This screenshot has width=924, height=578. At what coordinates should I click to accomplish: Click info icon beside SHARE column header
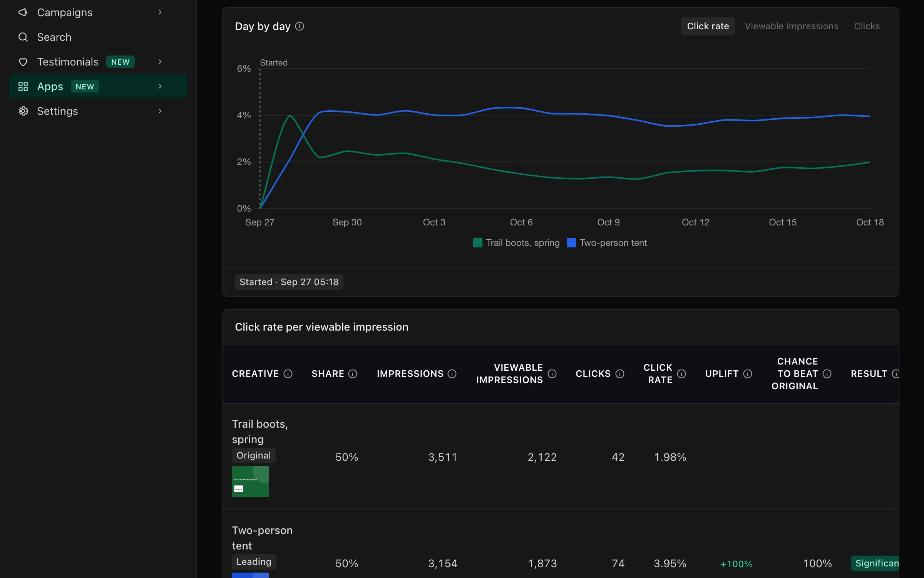(353, 374)
